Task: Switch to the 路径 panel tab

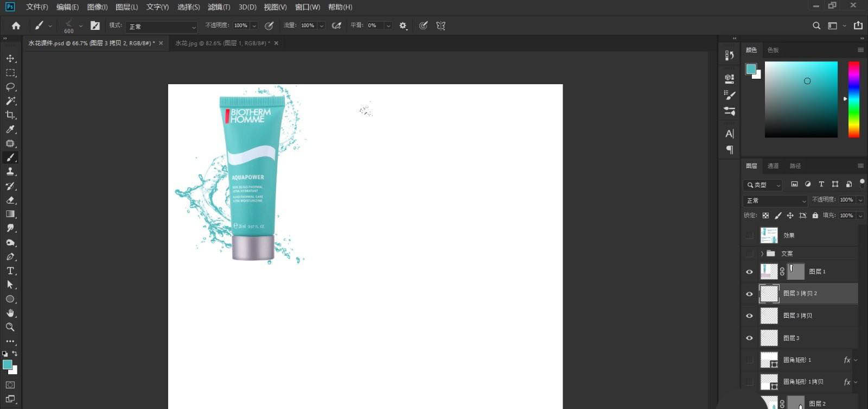Action: (795, 166)
